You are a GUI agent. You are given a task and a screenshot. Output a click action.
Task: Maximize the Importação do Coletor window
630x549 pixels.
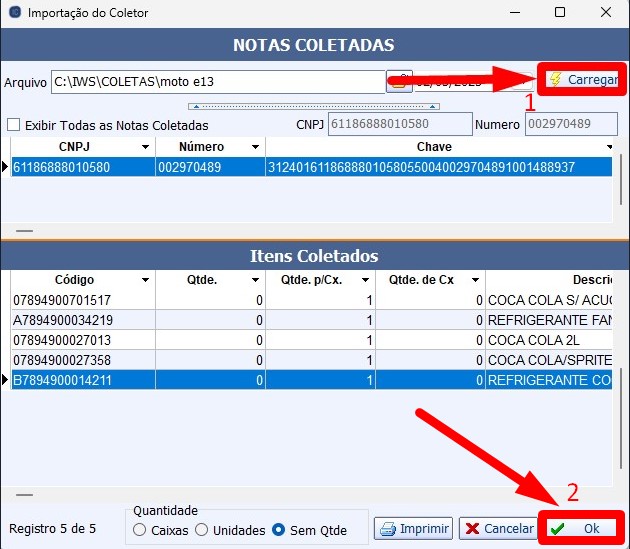coord(560,12)
